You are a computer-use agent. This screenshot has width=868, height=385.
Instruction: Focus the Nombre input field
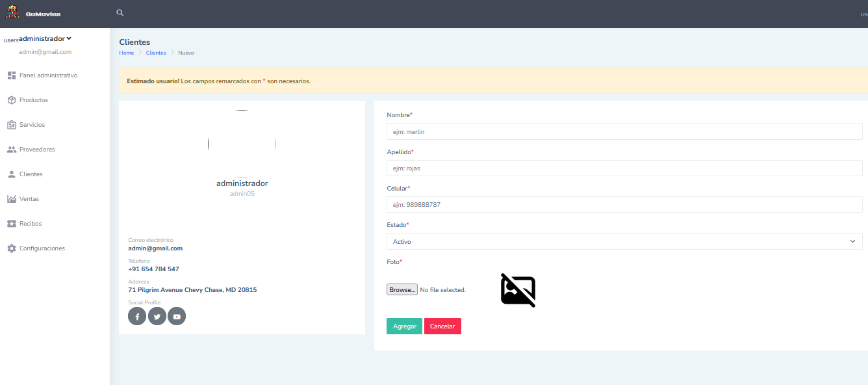pyautogui.click(x=624, y=131)
